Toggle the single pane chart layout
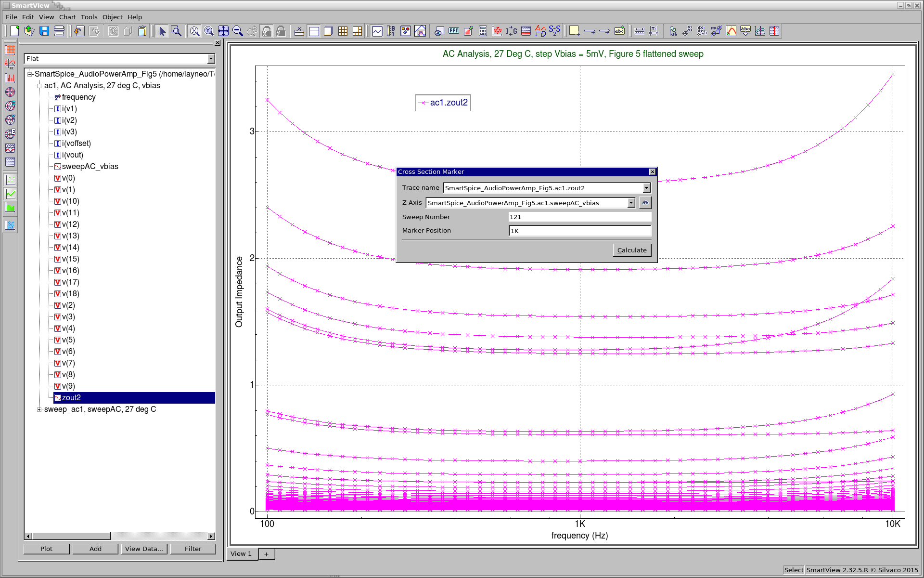This screenshot has height=578, width=924. [x=328, y=31]
